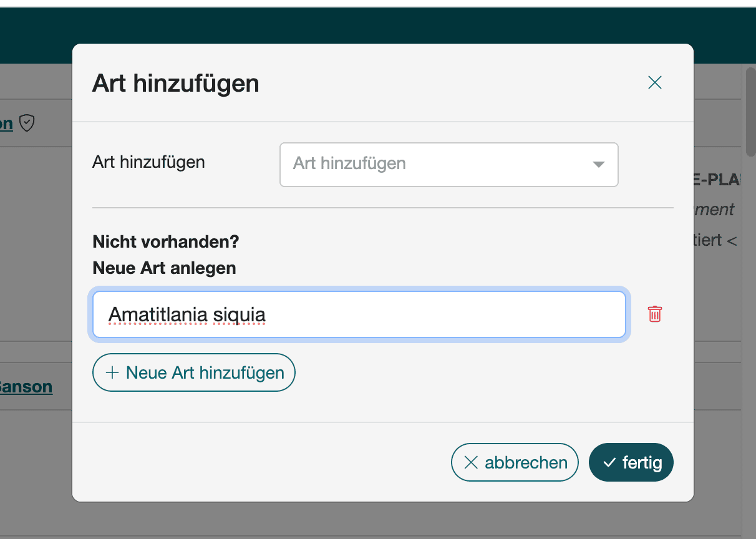Click the plus icon in Neue Art hinzufügen
756x539 pixels.
pos(112,373)
